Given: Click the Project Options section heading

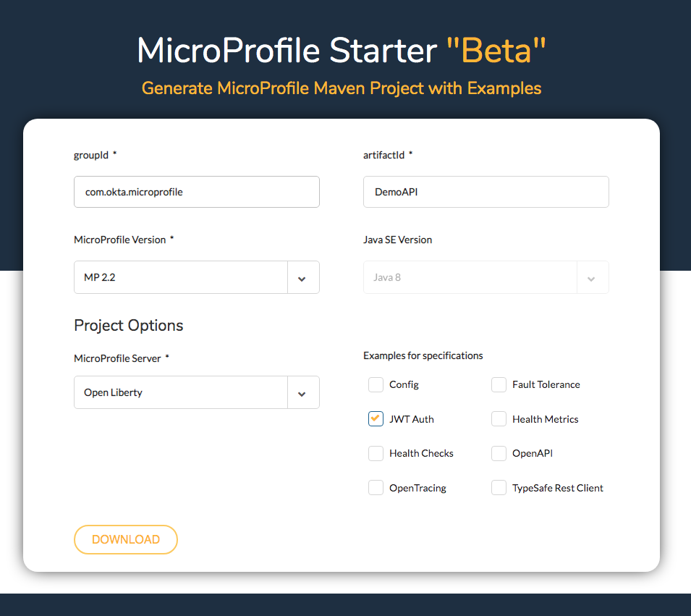Looking at the screenshot, I should point(129,326).
